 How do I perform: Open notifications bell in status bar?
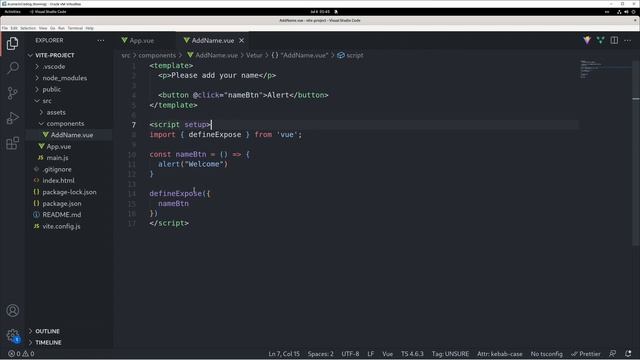click(628, 353)
